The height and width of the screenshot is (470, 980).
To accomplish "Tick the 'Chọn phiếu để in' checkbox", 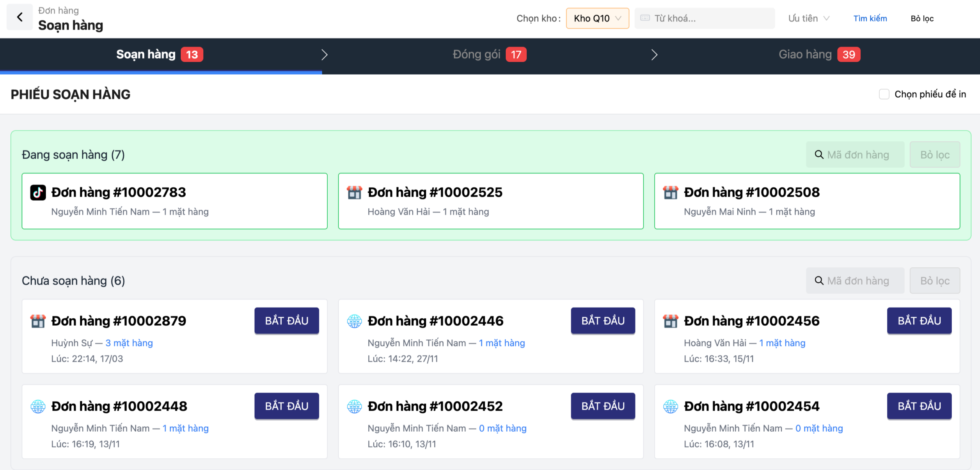I will point(884,94).
